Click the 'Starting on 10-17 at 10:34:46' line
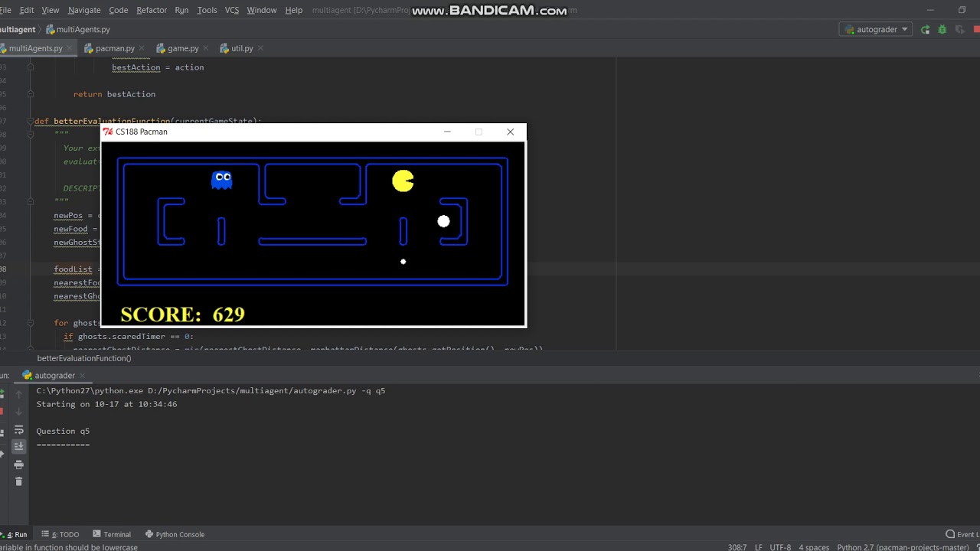This screenshot has height=551, width=980. tap(106, 404)
